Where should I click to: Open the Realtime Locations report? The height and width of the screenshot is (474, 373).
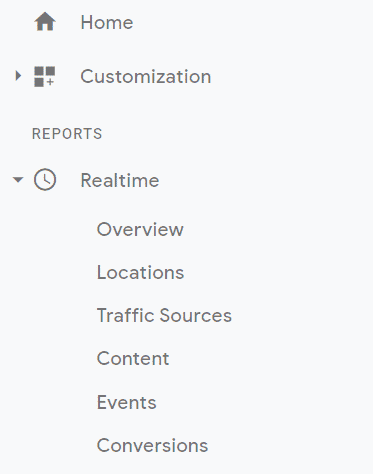[x=140, y=272]
